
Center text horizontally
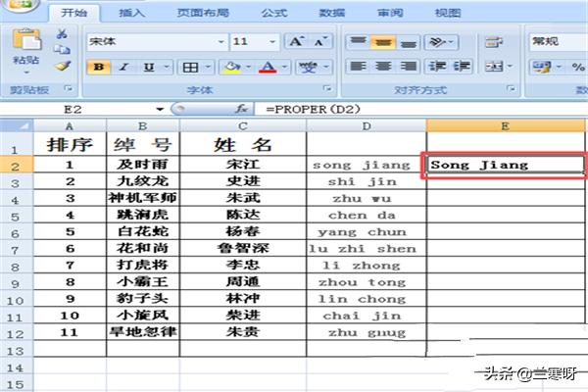[383, 67]
